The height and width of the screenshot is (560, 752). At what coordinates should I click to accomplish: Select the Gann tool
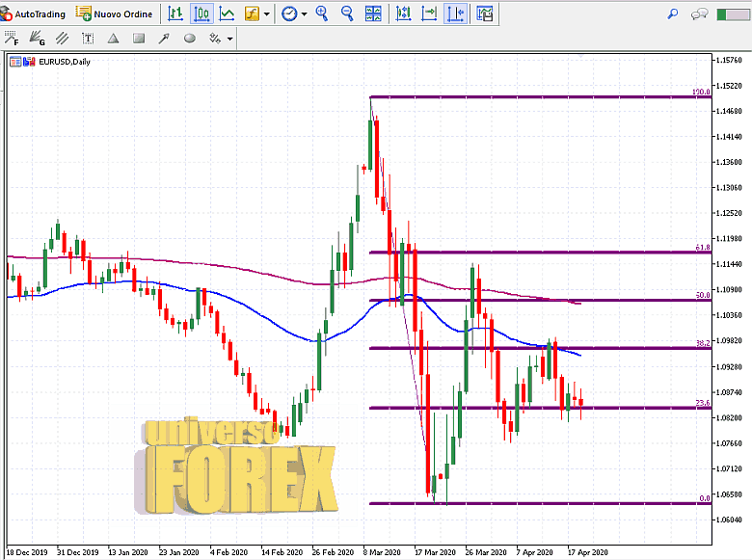[38, 39]
